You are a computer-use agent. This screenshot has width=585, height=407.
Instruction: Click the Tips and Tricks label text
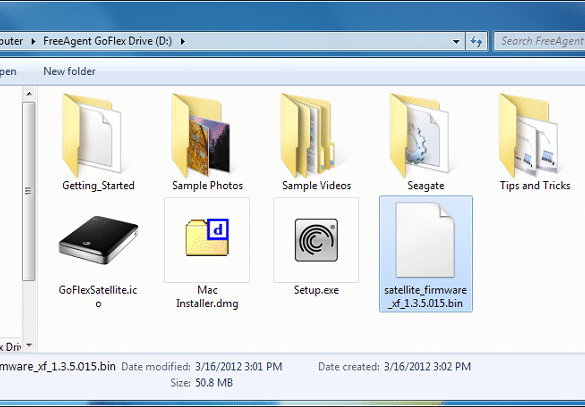pyautogui.click(x=535, y=185)
